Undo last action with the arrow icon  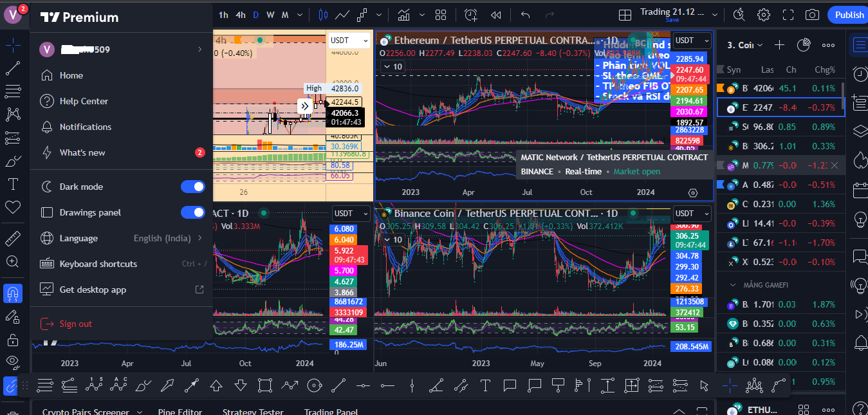point(524,14)
